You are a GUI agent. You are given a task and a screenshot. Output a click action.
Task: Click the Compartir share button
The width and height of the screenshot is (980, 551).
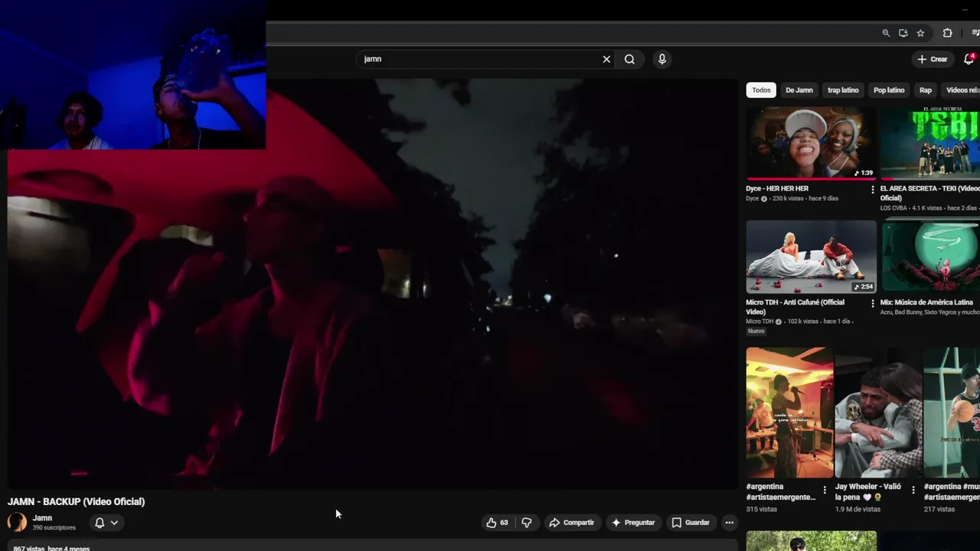point(571,523)
